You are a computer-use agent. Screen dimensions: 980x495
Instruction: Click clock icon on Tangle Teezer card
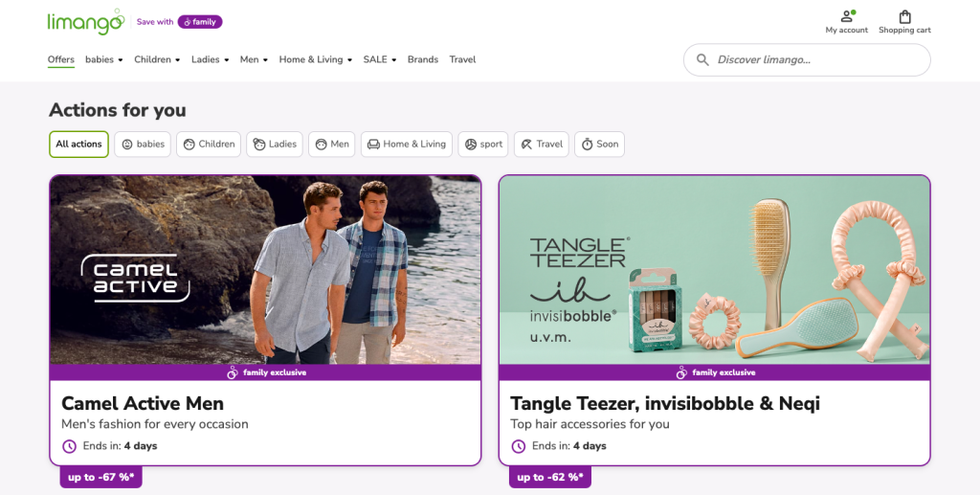pos(518,446)
